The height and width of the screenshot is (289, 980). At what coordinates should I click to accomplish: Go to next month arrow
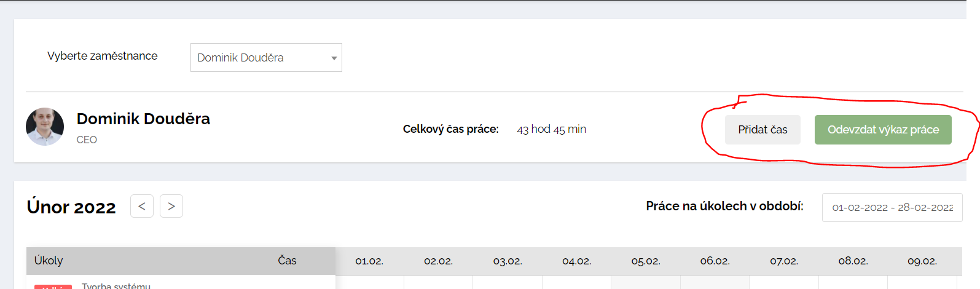point(171,206)
